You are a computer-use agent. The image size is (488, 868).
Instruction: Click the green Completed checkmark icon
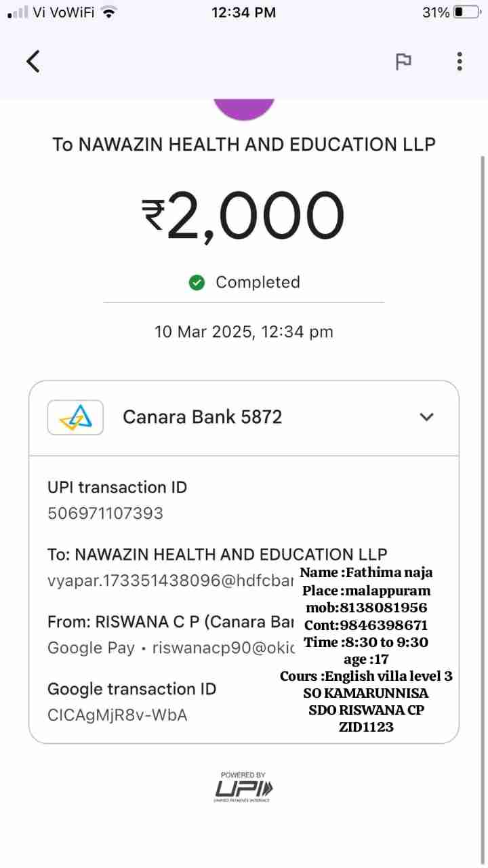click(197, 283)
